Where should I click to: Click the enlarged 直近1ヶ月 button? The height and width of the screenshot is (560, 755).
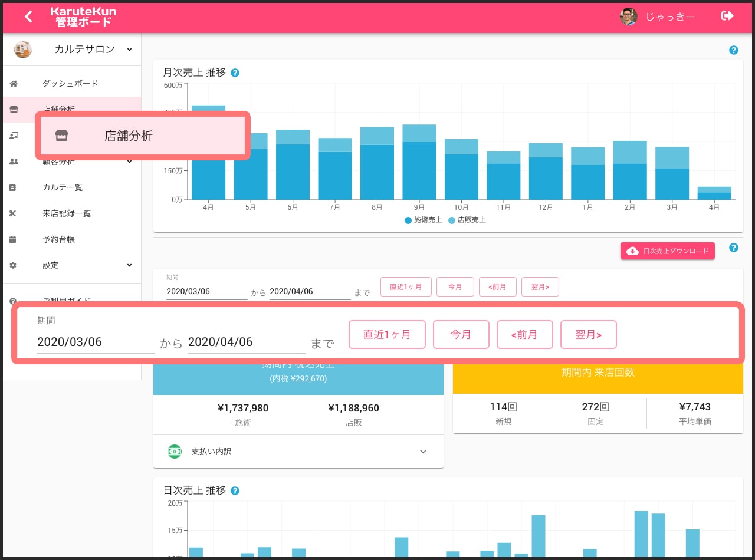(x=387, y=335)
